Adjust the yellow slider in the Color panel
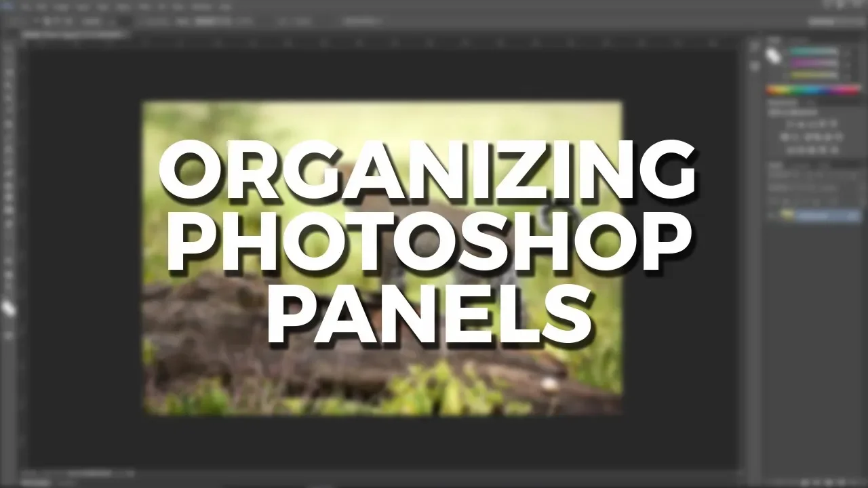 tap(813, 75)
